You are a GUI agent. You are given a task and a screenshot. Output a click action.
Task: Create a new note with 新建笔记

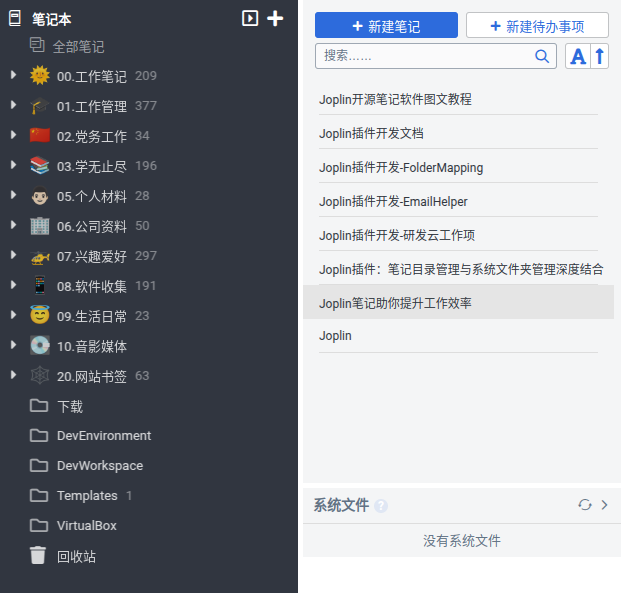point(386,25)
